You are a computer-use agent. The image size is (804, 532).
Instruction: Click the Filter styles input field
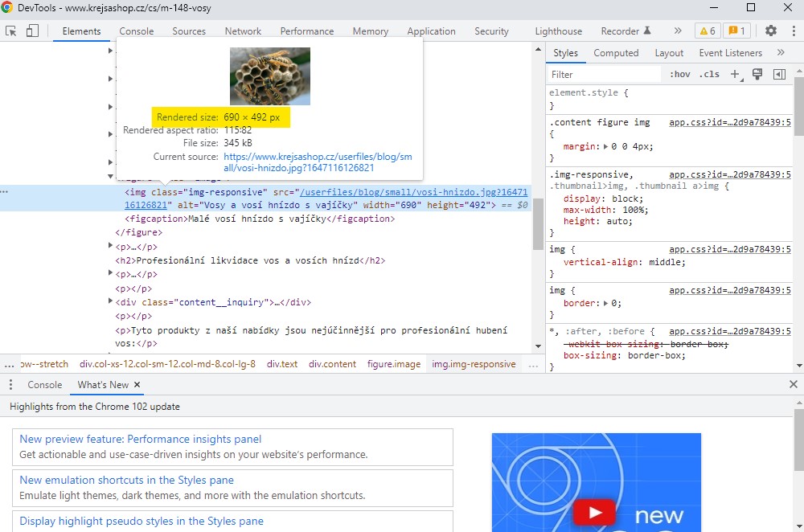click(x=603, y=74)
